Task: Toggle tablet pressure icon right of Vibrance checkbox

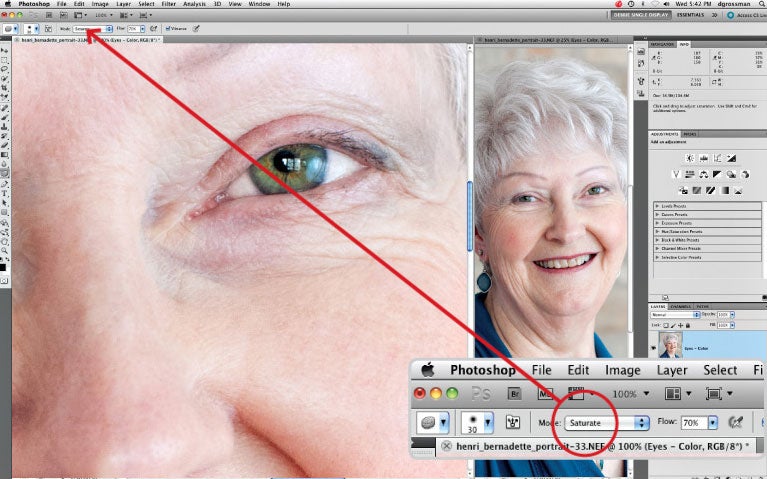Action: click(x=196, y=29)
